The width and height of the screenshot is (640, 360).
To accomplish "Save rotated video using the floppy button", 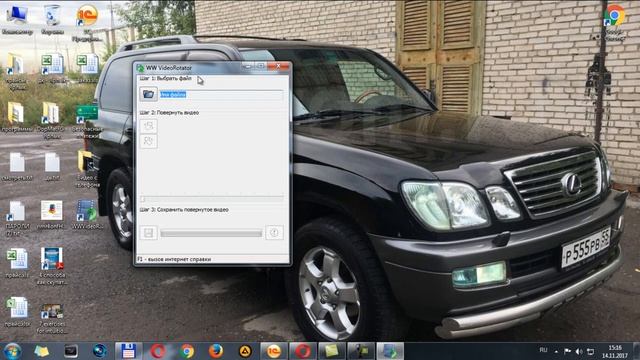I will tap(148, 233).
